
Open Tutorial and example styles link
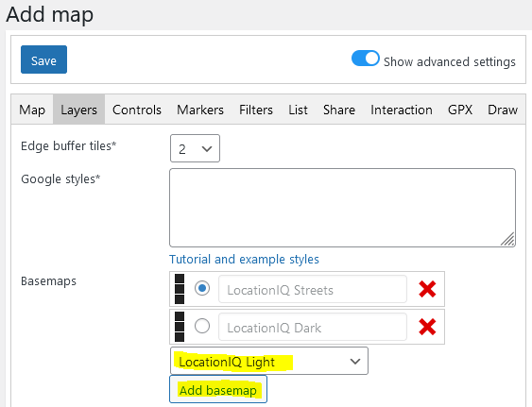pos(245,259)
